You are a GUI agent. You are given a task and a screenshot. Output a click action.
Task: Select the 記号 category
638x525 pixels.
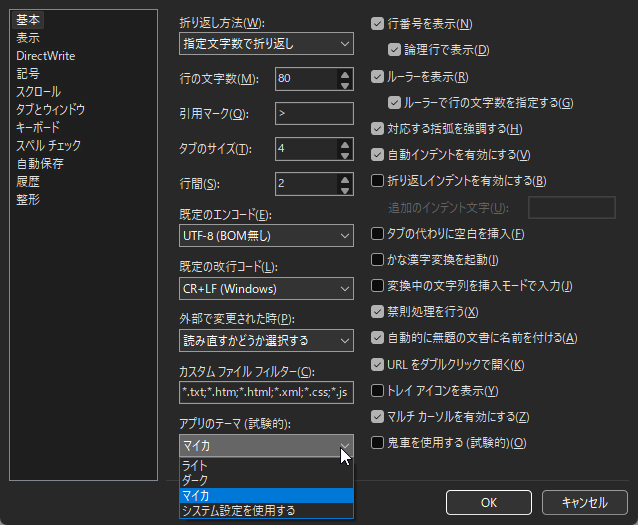coord(28,74)
